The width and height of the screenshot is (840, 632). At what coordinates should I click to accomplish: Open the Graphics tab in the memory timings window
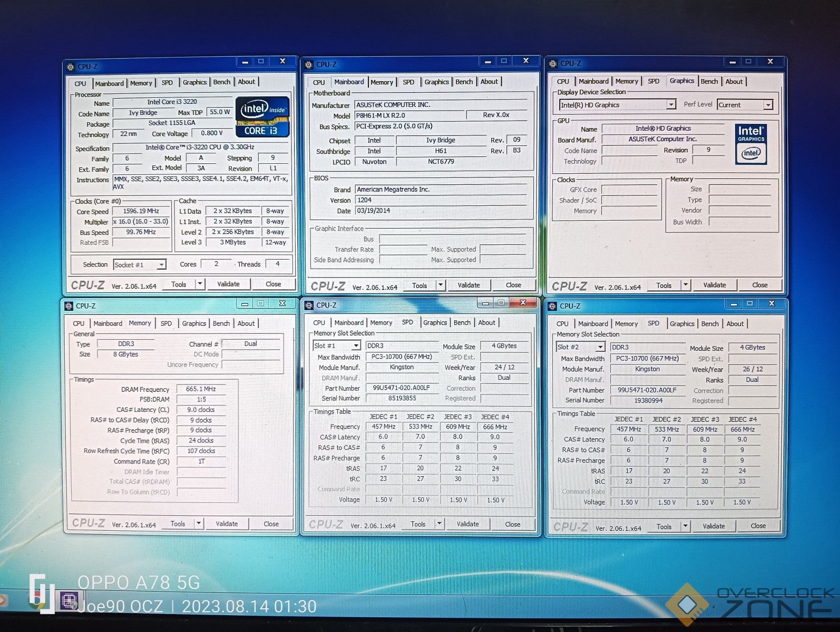[x=194, y=323]
